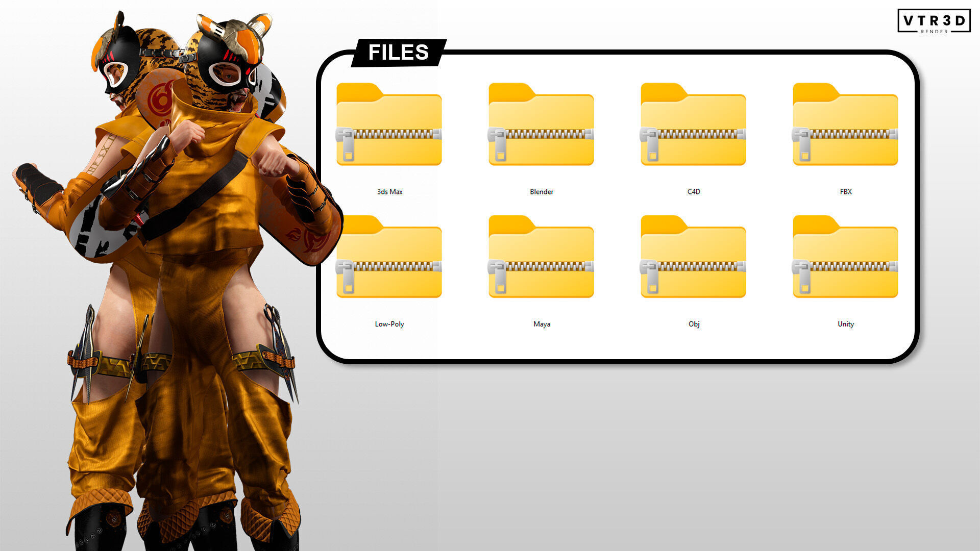This screenshot has width=980, height=551.
Task: Click the VTR3D Render logo
Action: (934, 21)
